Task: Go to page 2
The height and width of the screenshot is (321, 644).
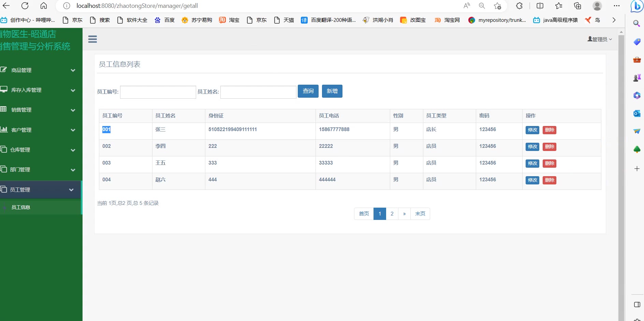Action: pyautogui.click(x=392, y=214)
